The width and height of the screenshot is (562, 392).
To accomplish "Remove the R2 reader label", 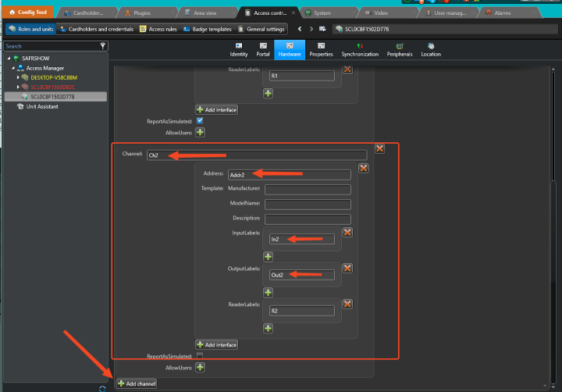I will pos(347,304).
